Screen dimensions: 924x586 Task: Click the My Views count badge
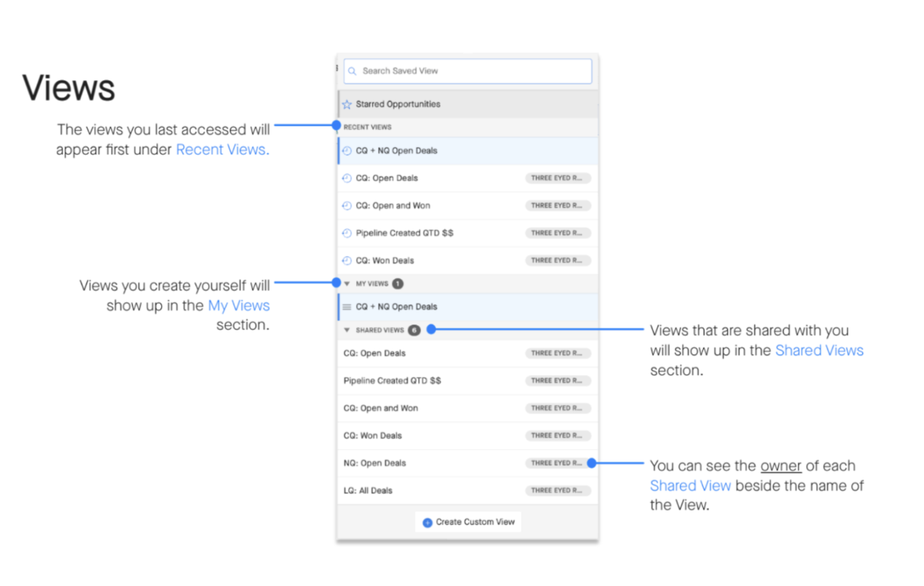398,283
